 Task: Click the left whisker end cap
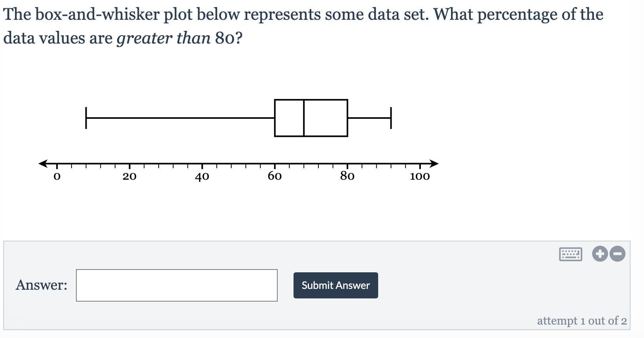(86, 118)
